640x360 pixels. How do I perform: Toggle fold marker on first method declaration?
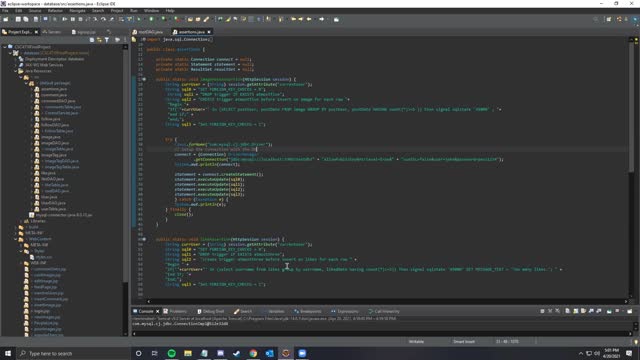pyautogui.click(x=144, y=79)
